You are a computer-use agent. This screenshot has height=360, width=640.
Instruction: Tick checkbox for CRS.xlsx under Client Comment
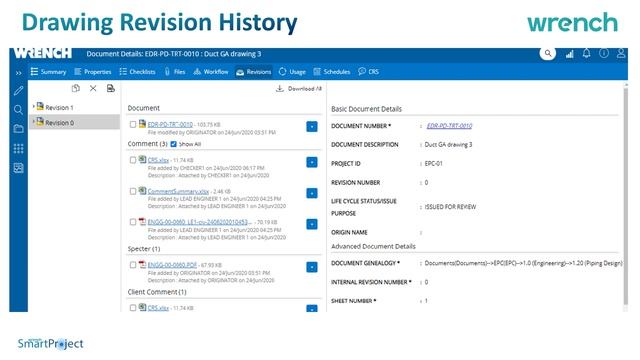point(133,308)
